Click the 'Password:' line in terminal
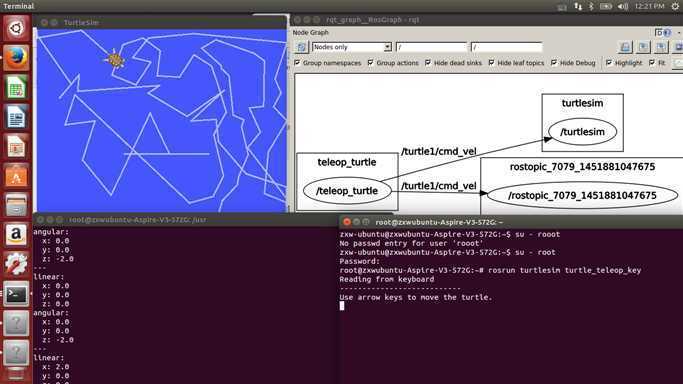The width and height of the screenshot is (683, 384). (x=359, y=261)
